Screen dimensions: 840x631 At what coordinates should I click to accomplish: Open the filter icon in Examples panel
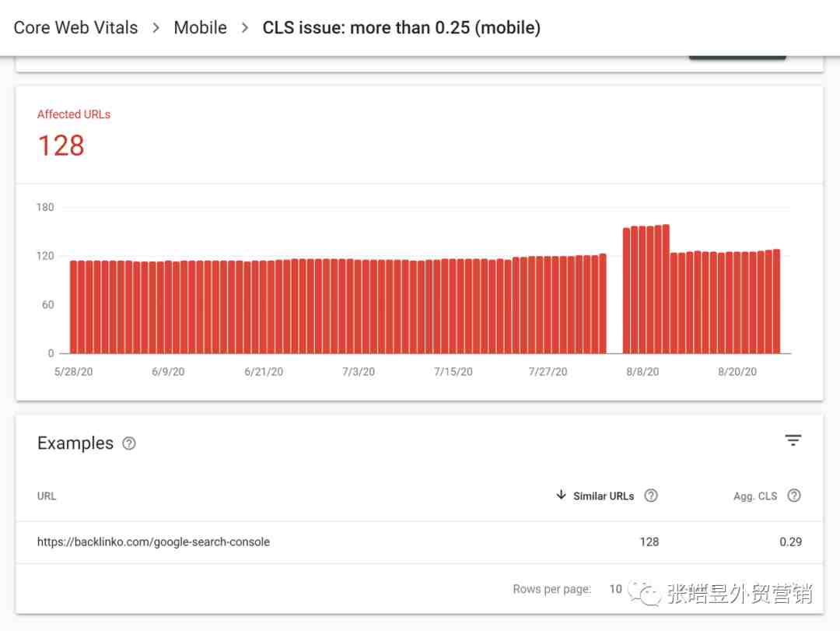click(793, 440)
